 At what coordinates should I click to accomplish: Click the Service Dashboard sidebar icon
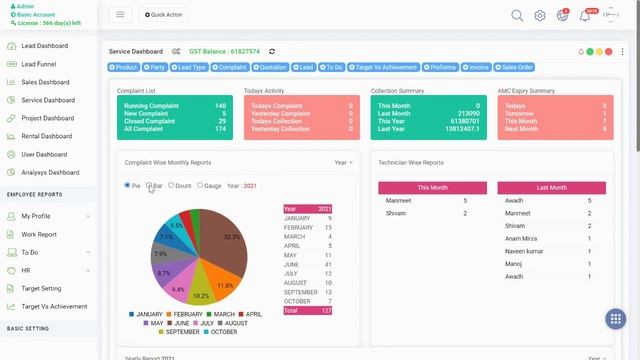pos(11,100)
